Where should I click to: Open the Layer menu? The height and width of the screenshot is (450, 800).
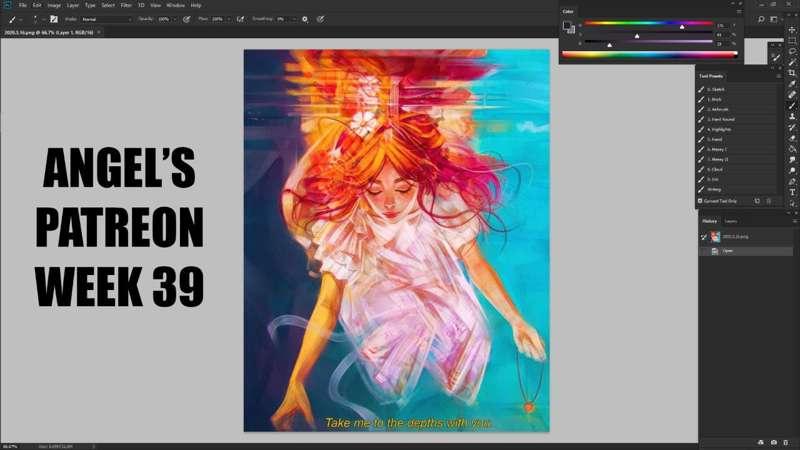click(x=73, y=5)
